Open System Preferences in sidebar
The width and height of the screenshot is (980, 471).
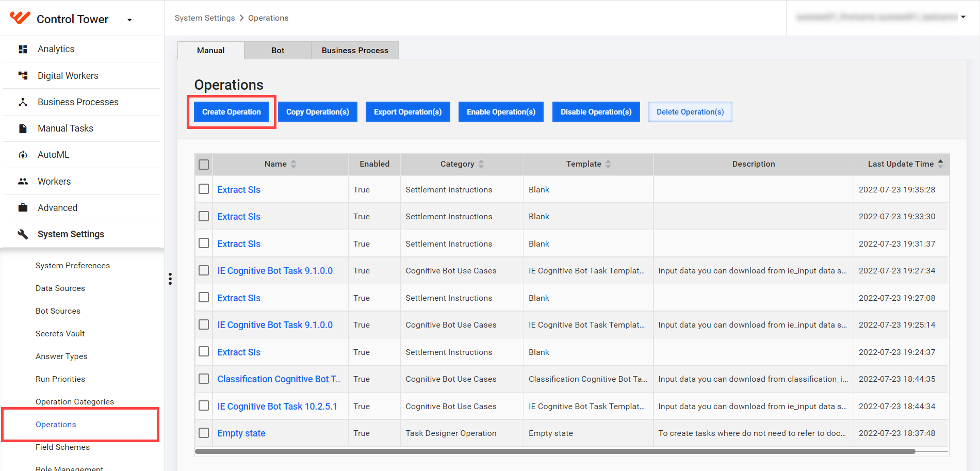tap(73, 266)
